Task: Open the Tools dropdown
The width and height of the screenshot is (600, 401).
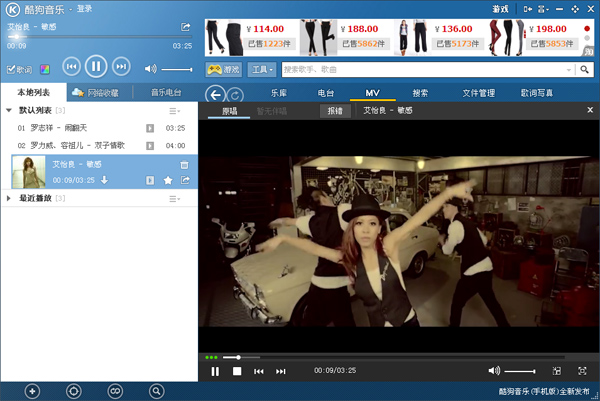Action: [x=262, y=69]
